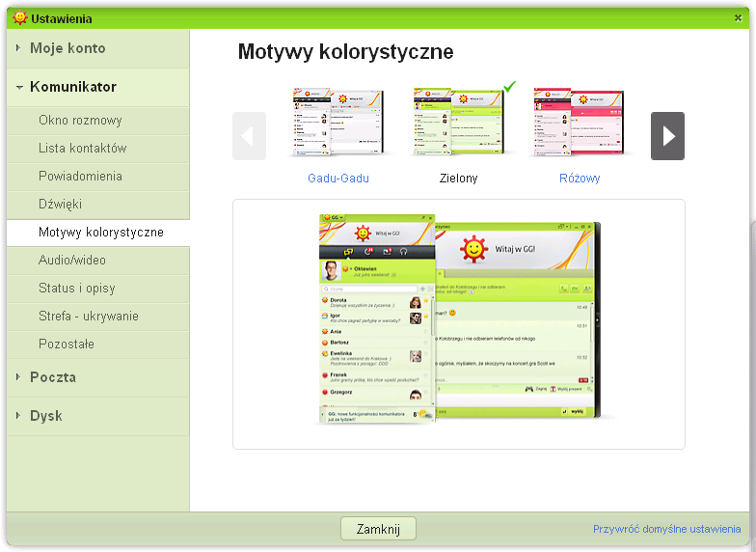Click the large green theme preview image
756x552 pixels.
459,318
